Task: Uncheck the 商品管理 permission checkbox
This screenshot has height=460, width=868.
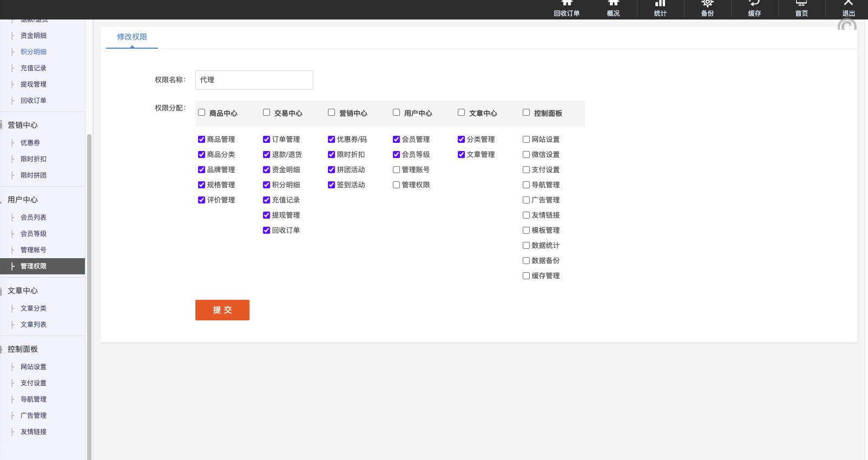Action: point(201,140)
